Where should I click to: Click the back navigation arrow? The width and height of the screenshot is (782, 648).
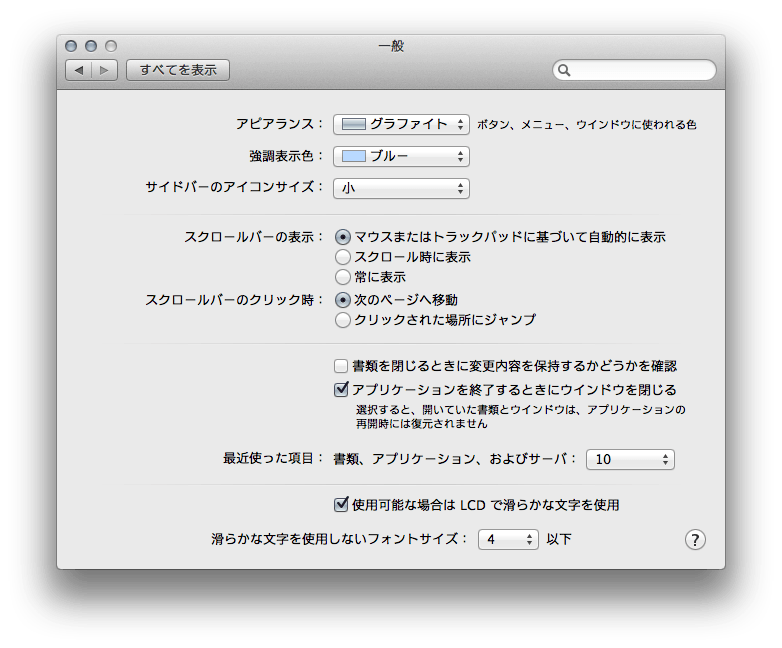tap(79, 70)
